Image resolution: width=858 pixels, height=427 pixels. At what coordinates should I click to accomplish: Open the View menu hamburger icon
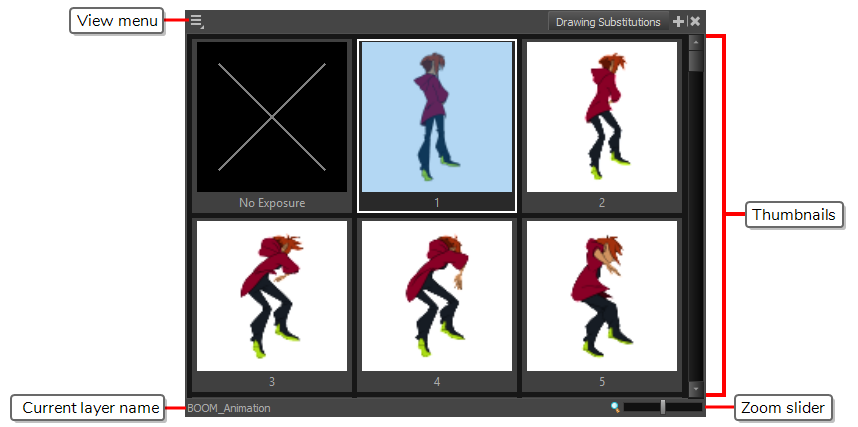click(197, 21)
